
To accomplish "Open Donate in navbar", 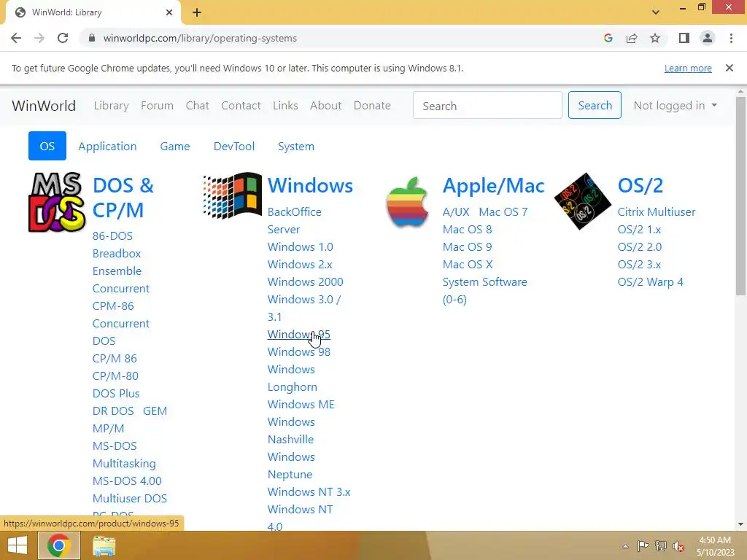I will [x=372, y=105].
